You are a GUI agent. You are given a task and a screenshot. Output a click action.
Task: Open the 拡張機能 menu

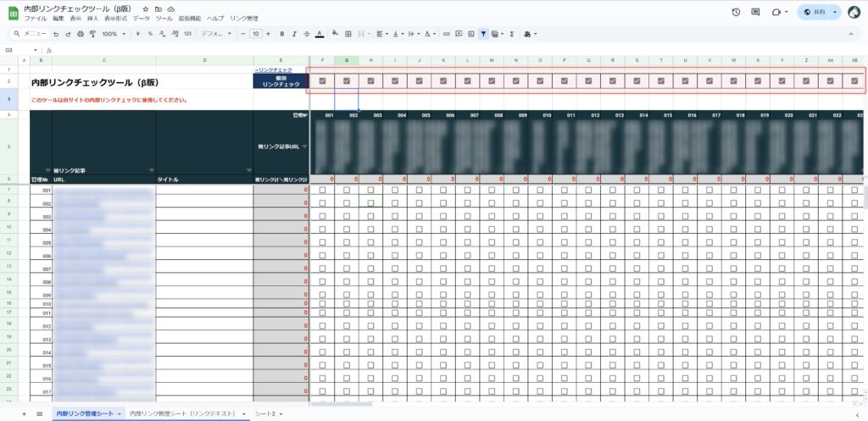pyautogui.click(x=191, y=18)
